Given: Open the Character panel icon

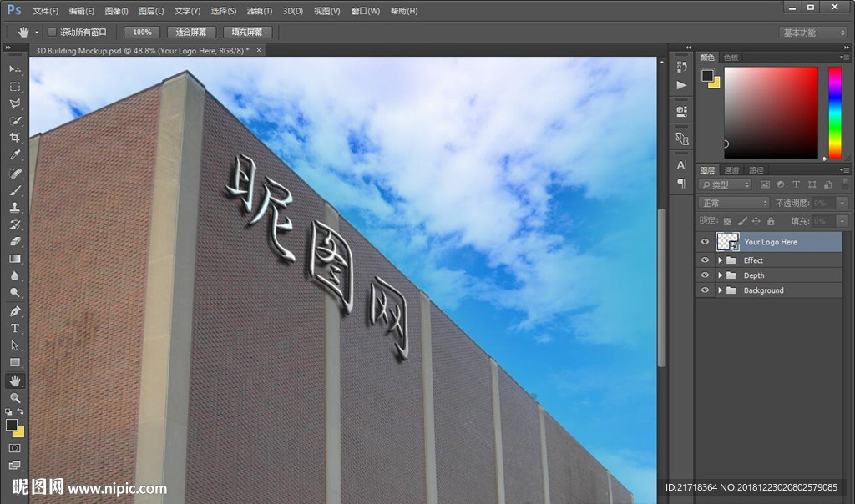Looking at the screenshot, I should (681, 165).
